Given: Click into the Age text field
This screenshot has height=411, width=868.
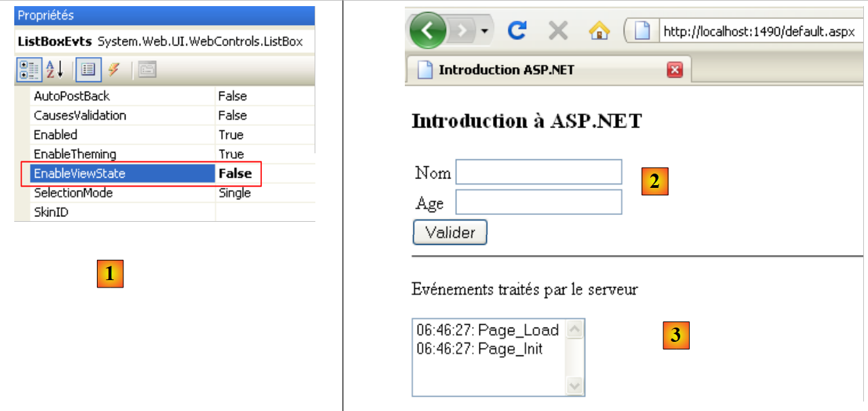Looking at the screenshot, I should pyautogui.click(x=538, y=202).
